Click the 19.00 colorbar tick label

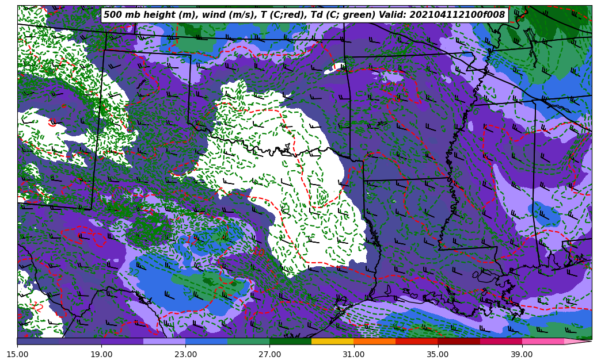[x=101, y=354]
